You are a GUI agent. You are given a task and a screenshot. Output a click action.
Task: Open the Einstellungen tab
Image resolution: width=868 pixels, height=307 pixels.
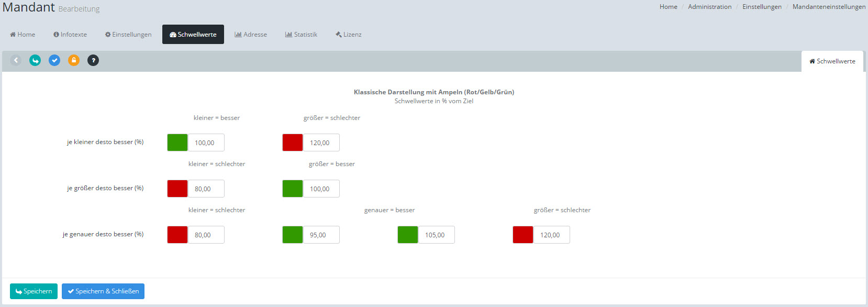click(128, 35)
